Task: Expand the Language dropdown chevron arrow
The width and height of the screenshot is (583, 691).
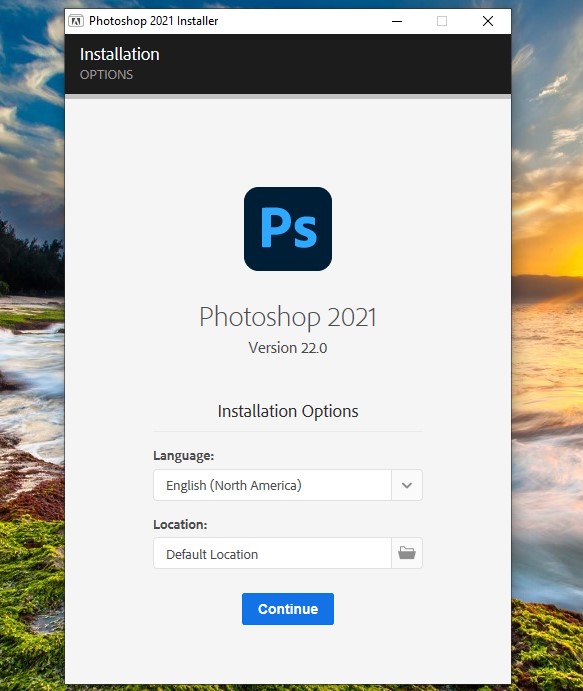Action: click(407, 485)
